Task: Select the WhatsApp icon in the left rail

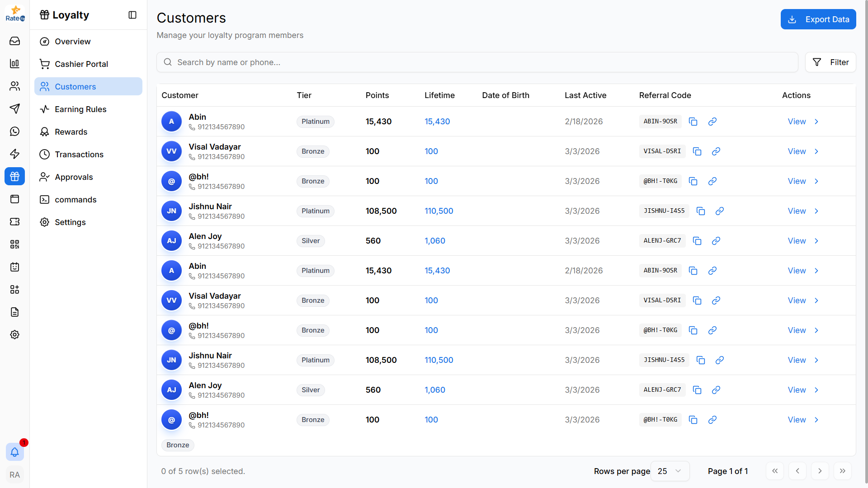Action: (14, 131)
